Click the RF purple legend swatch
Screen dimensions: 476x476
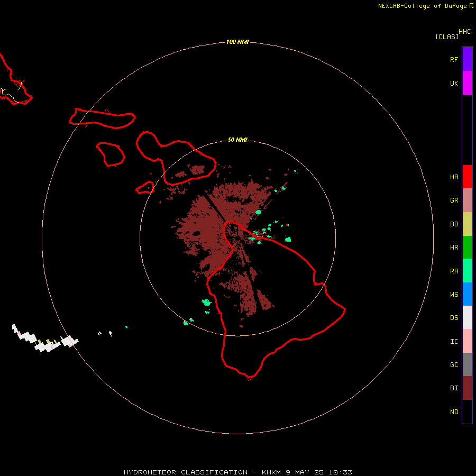[x=467, y=59]
